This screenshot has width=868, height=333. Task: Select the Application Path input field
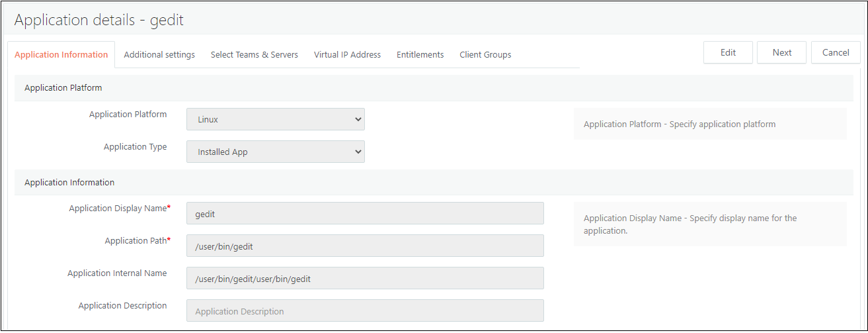tap(365, 246)
